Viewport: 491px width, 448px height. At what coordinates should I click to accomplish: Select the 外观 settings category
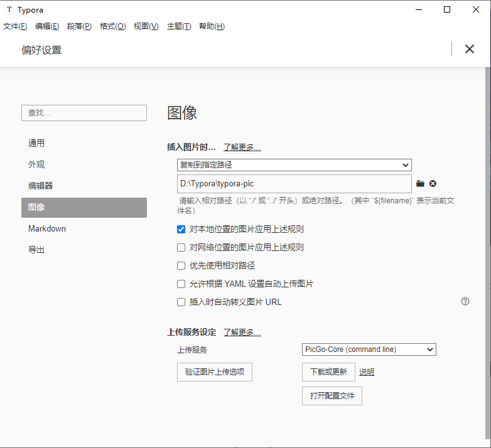(84, 164)
